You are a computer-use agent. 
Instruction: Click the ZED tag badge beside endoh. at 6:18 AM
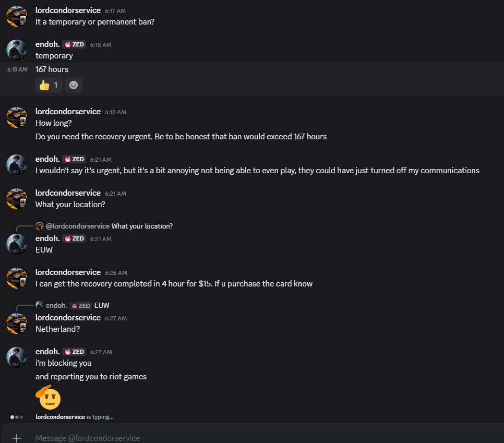(x=74, y=44)
